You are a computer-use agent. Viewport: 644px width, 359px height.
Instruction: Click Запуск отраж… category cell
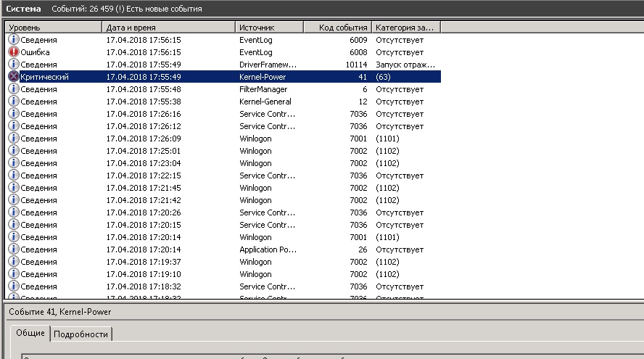(405, 65)
